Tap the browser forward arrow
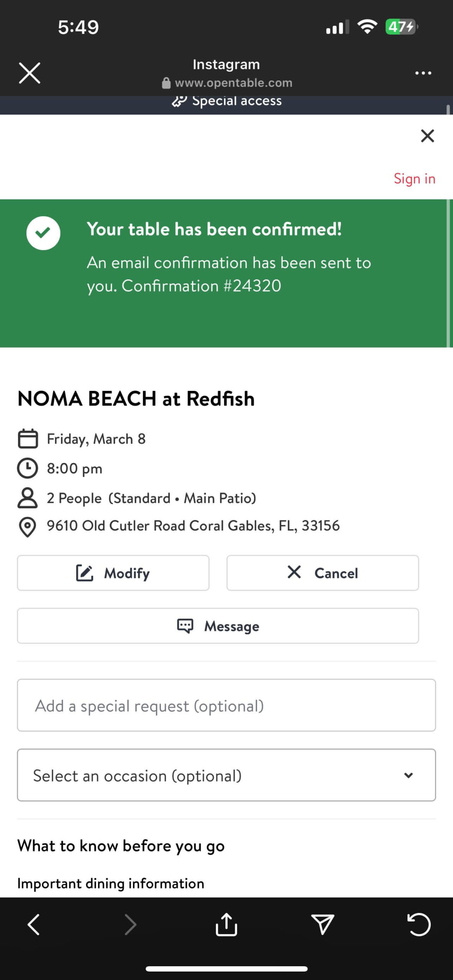 (x=131, y=924)
